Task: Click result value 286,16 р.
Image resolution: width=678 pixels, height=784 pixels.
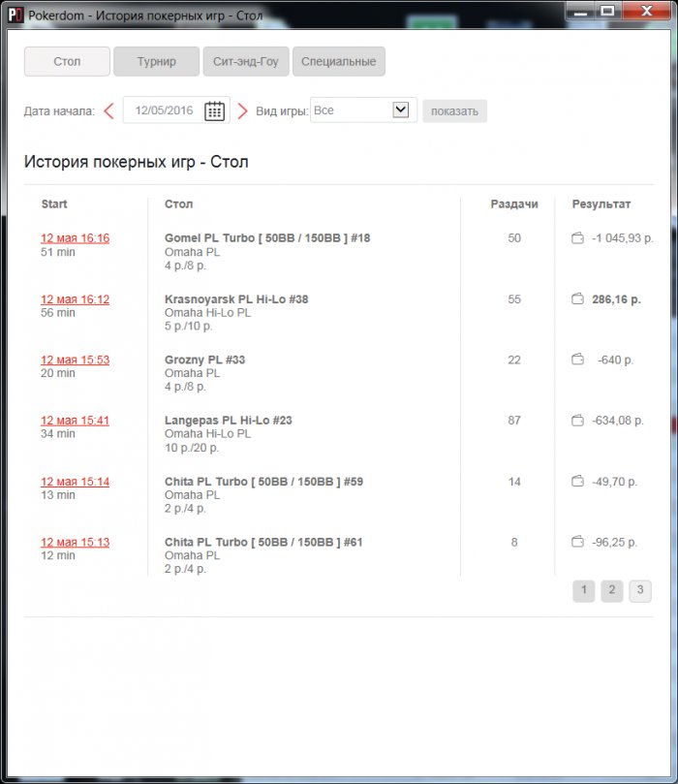Action: 617,299
